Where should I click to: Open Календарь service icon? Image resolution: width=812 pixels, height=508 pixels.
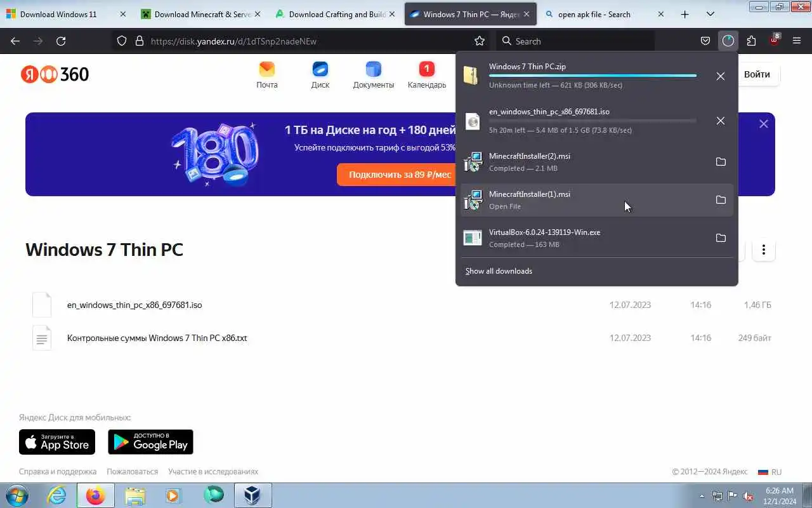pos(427,75)
